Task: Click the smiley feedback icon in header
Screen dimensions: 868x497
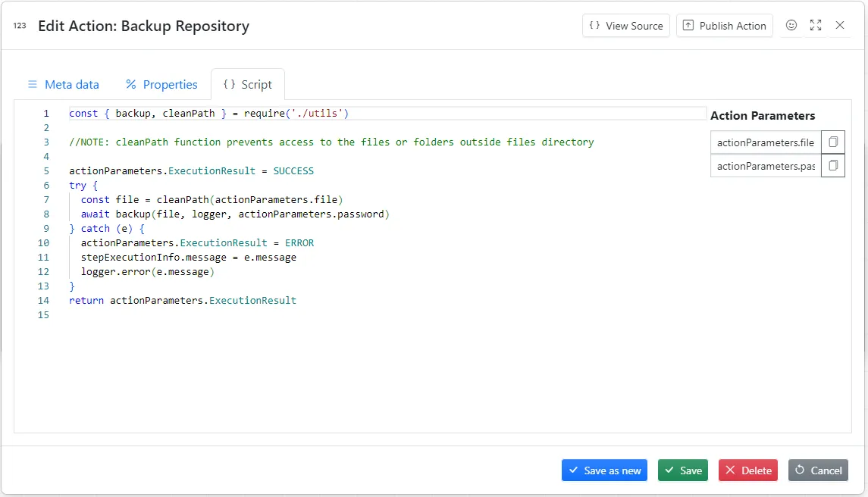Action: pyautogui.click(x=791, y=25)
